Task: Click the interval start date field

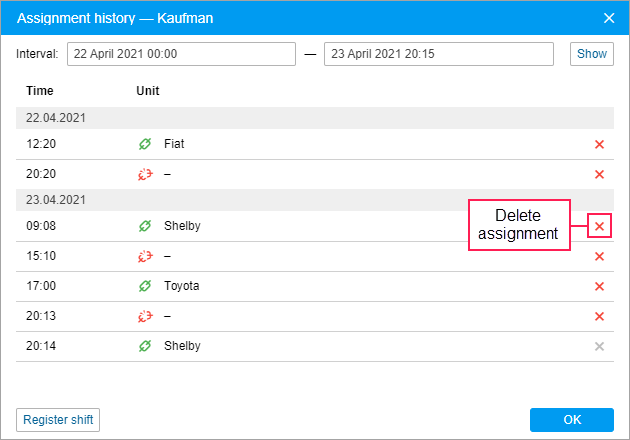Action: tap(181, 54)
